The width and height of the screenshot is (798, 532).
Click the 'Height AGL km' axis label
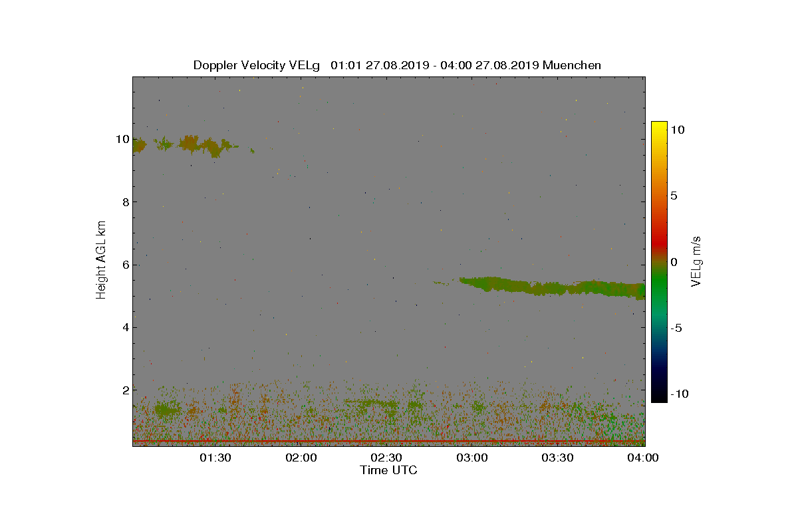click(x=102, y=261)
